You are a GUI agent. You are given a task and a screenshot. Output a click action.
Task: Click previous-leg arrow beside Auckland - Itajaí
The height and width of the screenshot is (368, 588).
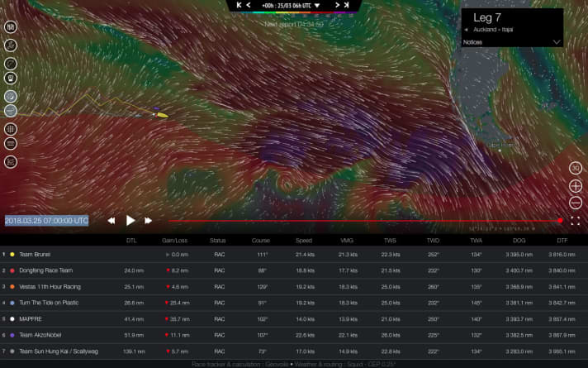coord(466,30)
